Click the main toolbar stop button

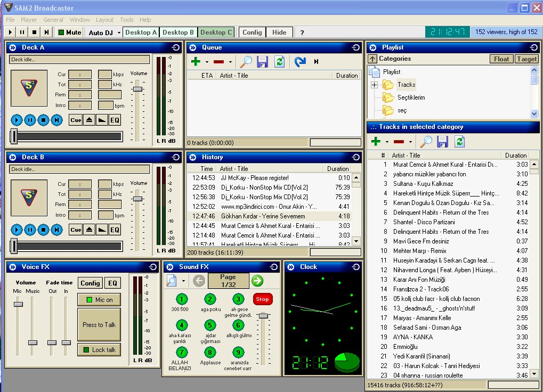coord(34,32)
